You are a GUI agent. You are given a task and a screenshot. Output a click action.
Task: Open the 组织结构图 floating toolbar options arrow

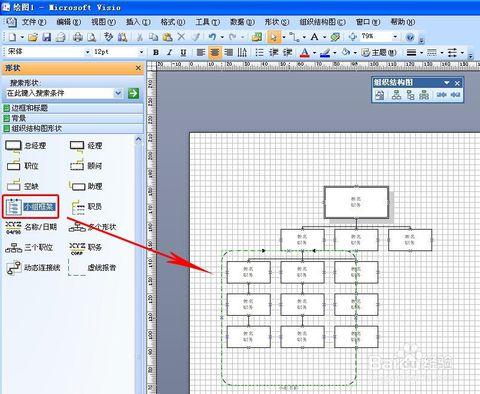click(x=447, y=83)
